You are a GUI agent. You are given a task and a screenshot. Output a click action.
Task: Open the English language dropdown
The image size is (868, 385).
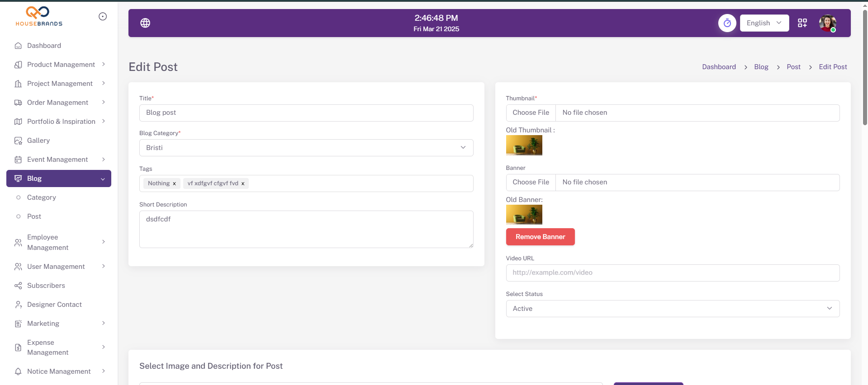coord(764,23)
